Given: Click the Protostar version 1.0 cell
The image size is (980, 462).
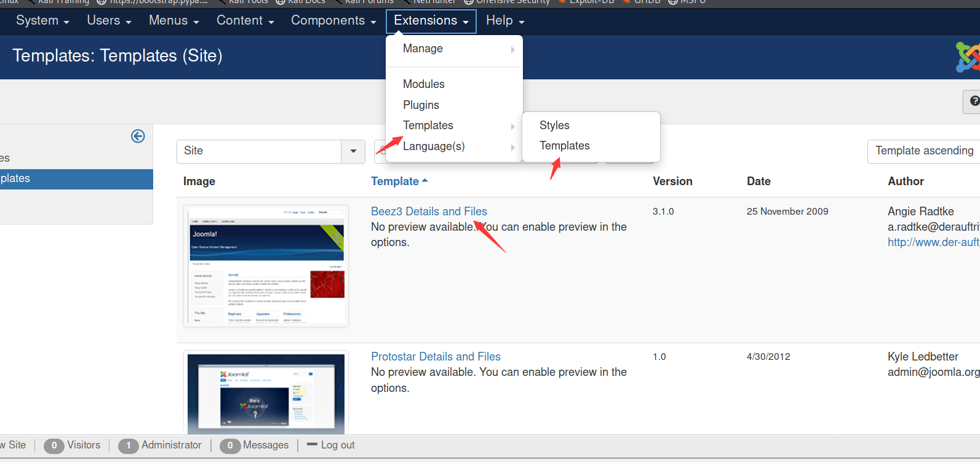Looking at the screenshot, I should pos(659,357).
